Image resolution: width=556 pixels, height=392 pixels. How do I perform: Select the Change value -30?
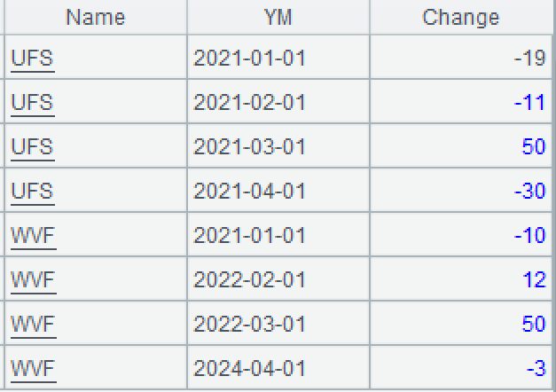click(x=529, y=192)
